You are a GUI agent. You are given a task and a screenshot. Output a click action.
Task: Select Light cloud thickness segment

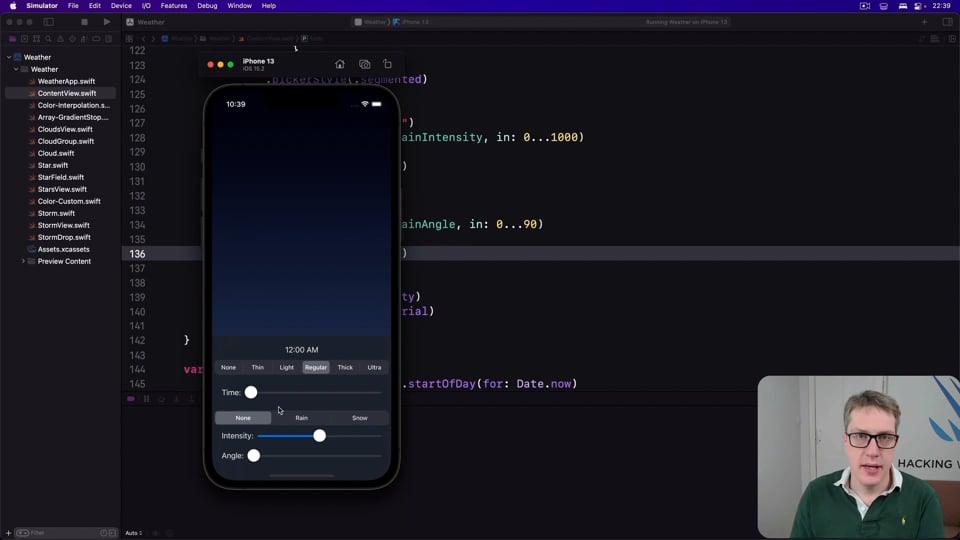(287, 367)
